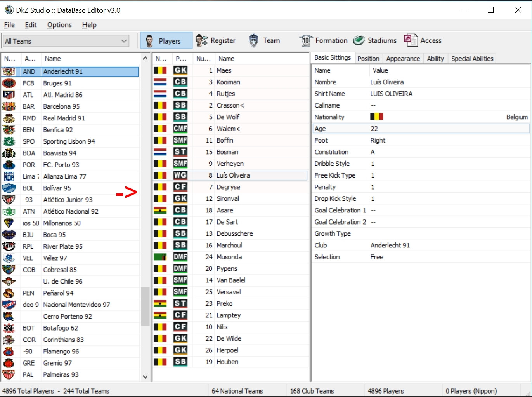Click status bar 168 Club Teams
This screenshot has width=532, height=397.
312,391
